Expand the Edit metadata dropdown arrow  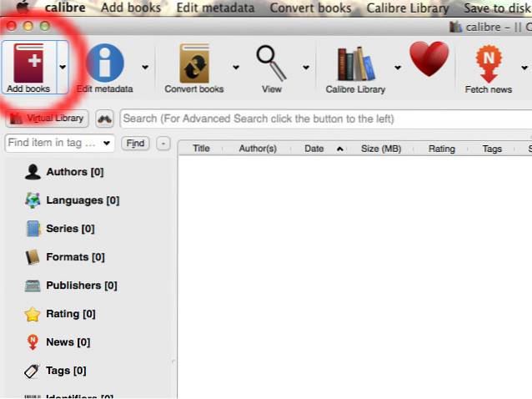pyautogui.click(x=145, y=67)
